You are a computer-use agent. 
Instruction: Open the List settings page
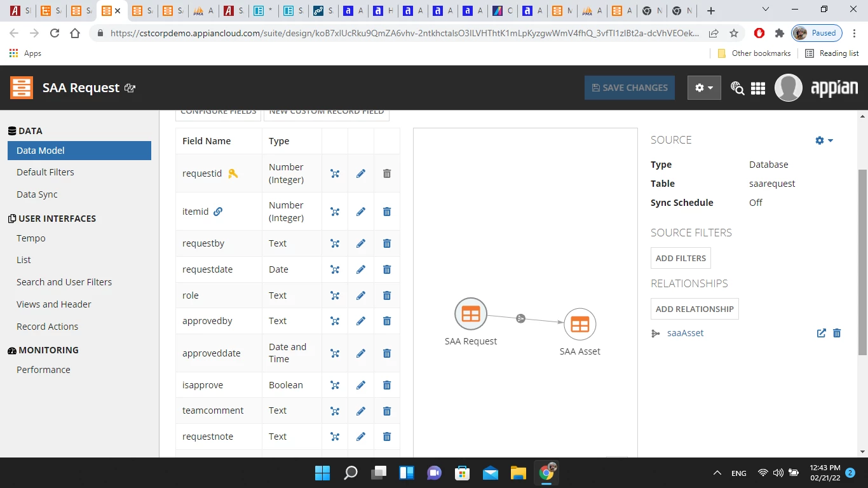point(24,260)
